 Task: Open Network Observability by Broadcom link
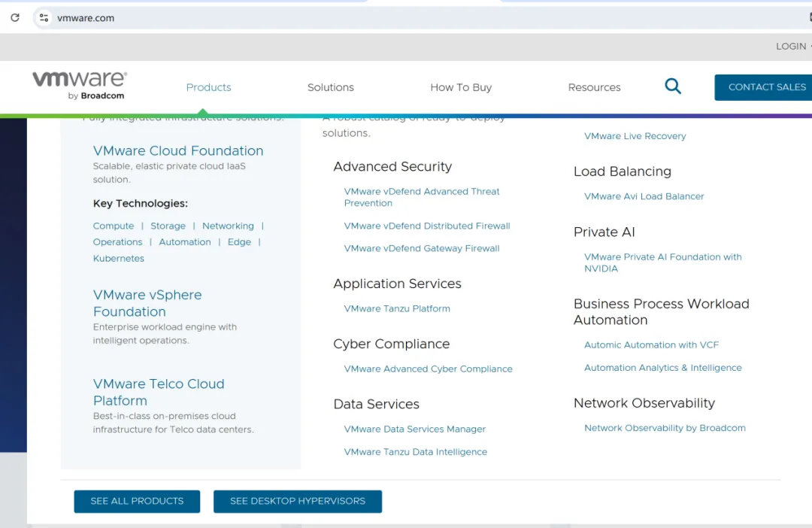(x=665, y=429)
